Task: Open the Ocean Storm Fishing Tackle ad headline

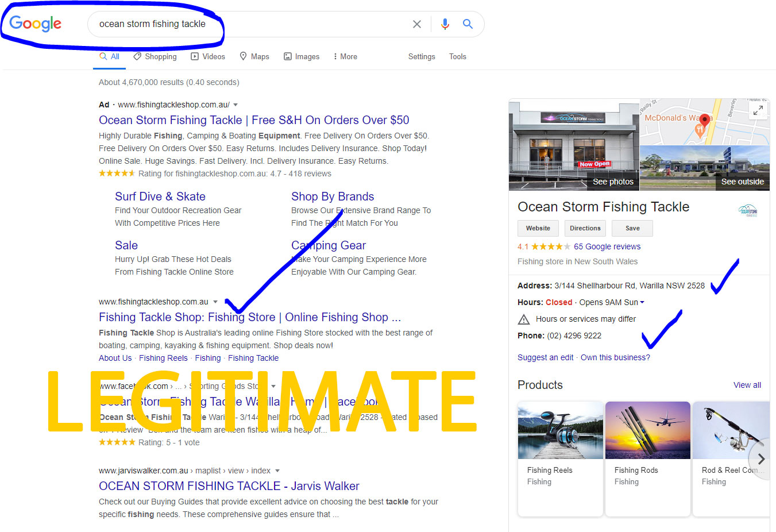Action: (x=254, y=120)
